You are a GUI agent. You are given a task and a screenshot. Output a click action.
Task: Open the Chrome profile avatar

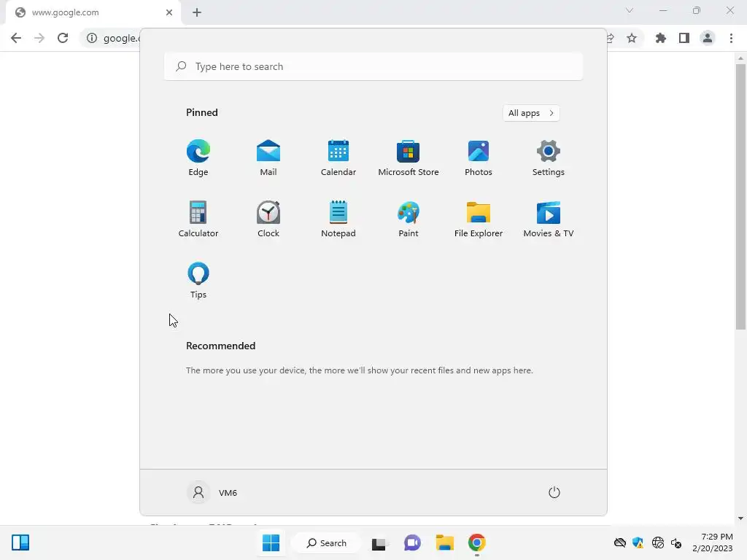coord(708,38)
